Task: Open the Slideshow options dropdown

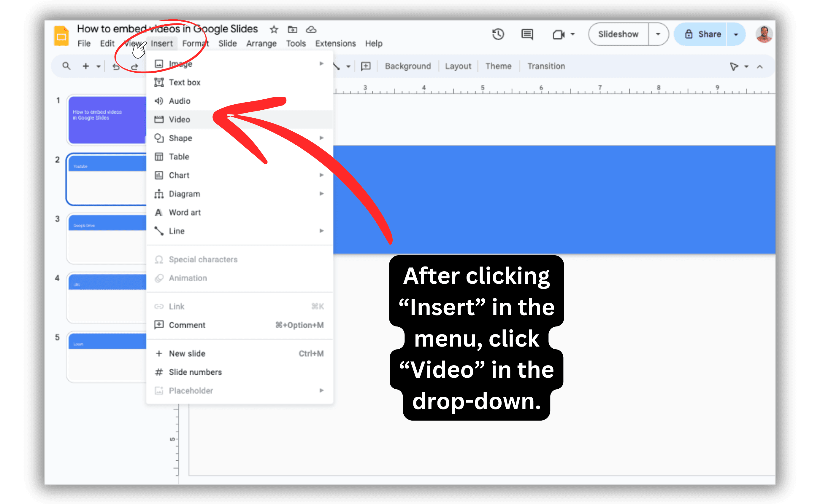Action: (658, 34)
